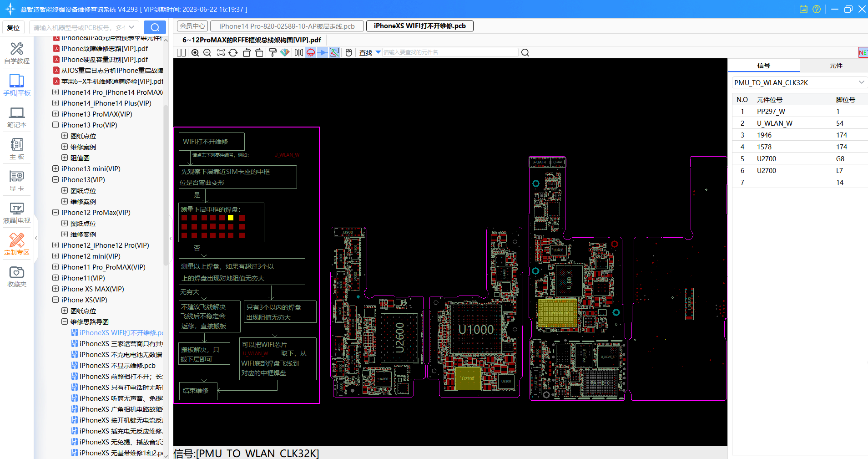Open the 手机|平板 sidebar section
Image resolution: width=868 pixels, height=459 pixels.
tap(17, 85)
